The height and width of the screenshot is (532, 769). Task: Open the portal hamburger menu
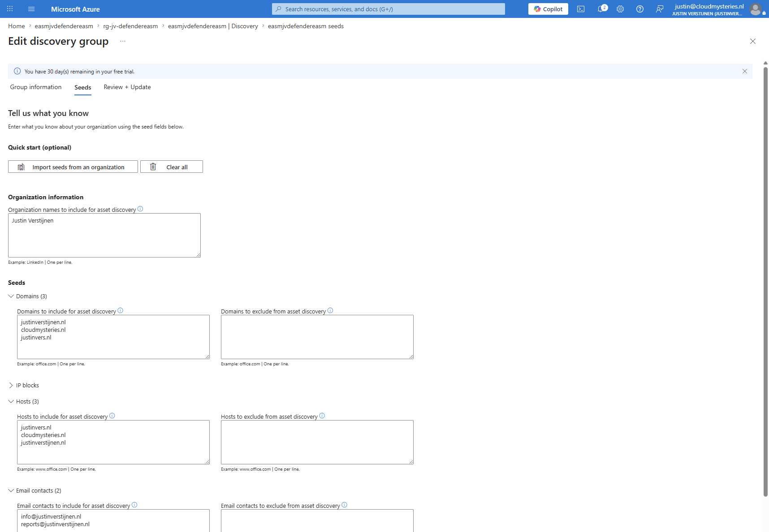coord(31,9)
